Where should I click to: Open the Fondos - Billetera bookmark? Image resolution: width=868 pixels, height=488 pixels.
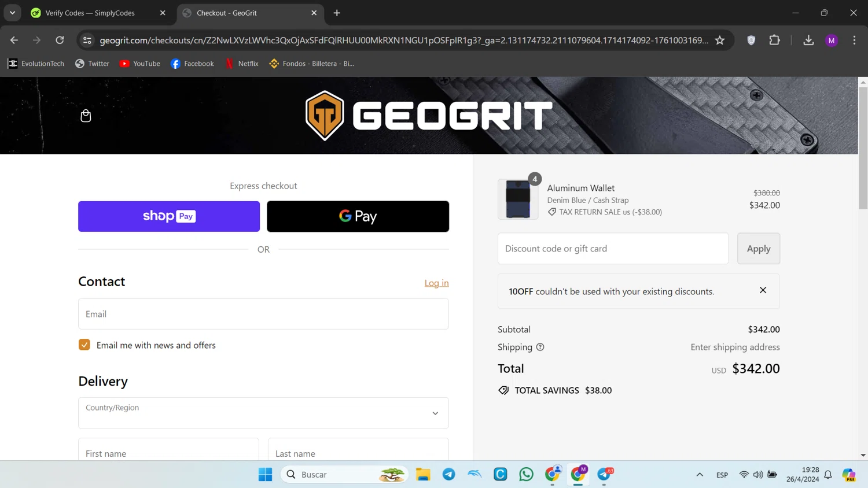(x=311, y=64)
